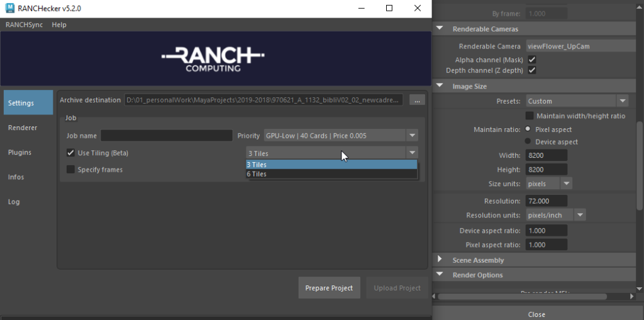The image size is (644, 320).
Task: Click the browse button for Archive destination
Action: 417,100
